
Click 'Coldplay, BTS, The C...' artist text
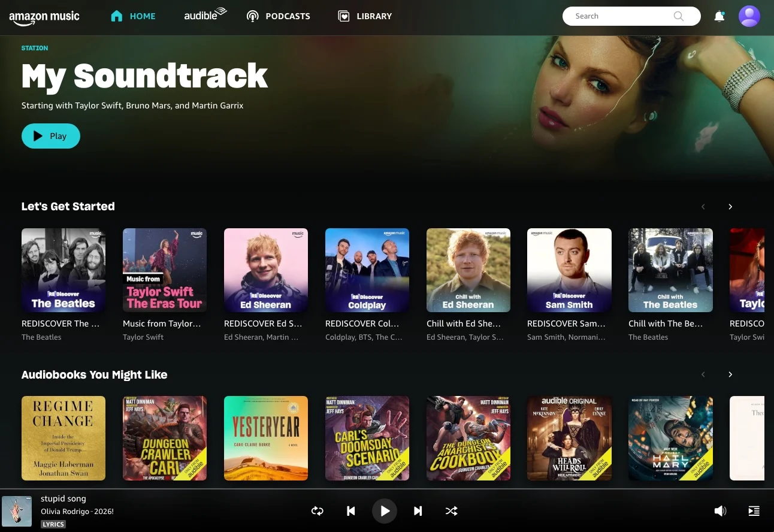tap(364, 337)
